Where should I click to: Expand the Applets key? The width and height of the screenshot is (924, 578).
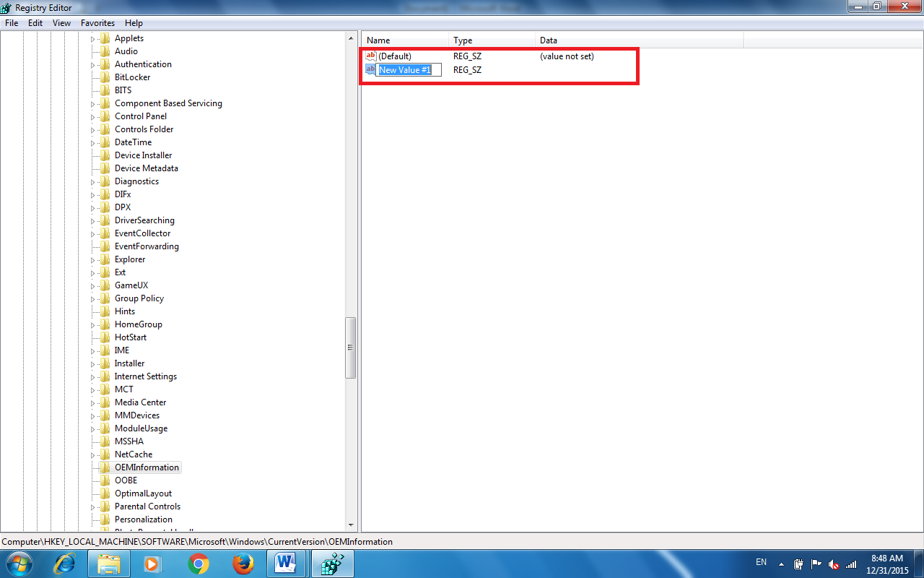click(x=93, y=38)
